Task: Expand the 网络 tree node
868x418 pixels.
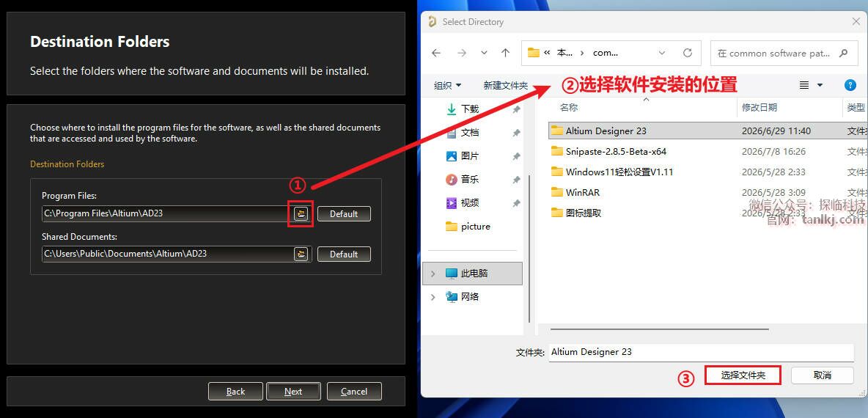Action: (x=433, y=297)
